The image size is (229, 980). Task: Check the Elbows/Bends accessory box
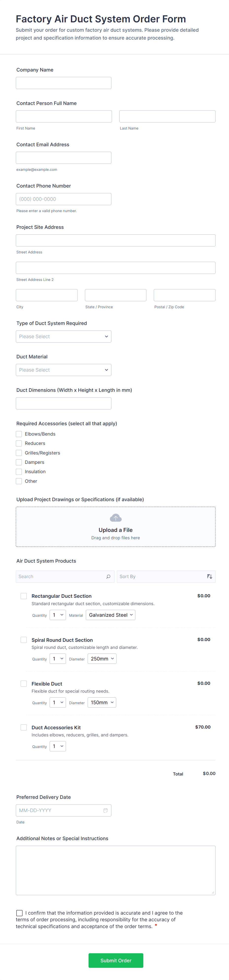coord(19,434)
